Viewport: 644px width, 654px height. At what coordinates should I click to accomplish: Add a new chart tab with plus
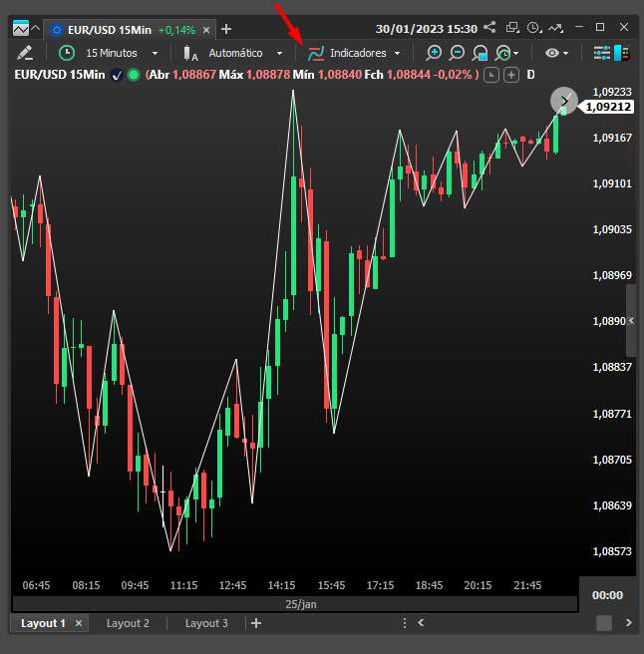[x=226, y=29]
